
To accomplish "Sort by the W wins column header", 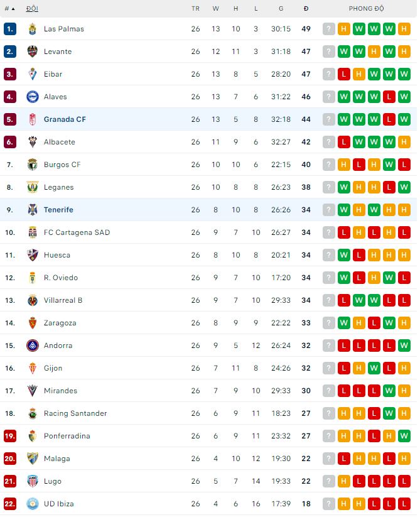I will pyautogui.click(x=216, y=9).
